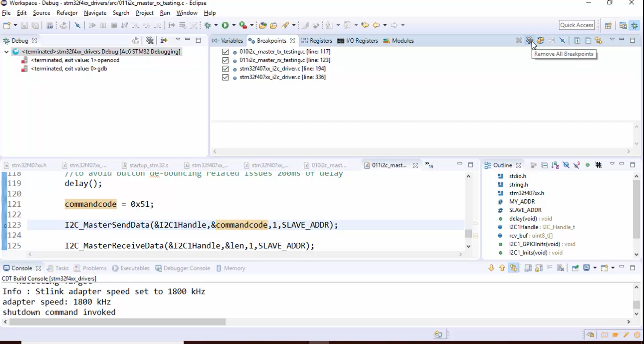The image size is (644, 344).
Task: Click editor vertical scrollbar down arrow
Action: [468, 246]
